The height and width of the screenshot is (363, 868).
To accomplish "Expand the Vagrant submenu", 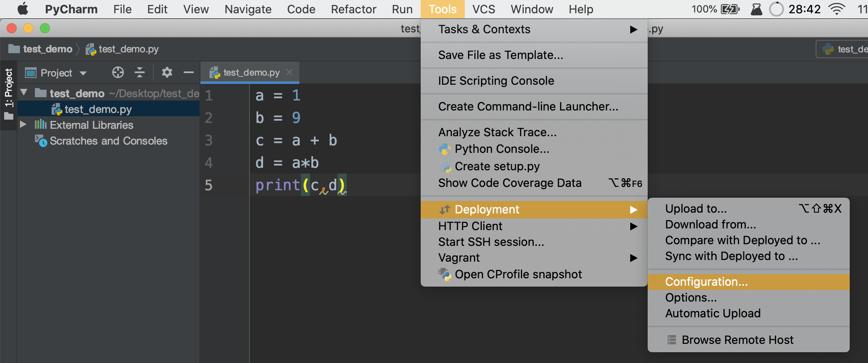I will click(534, 258).
